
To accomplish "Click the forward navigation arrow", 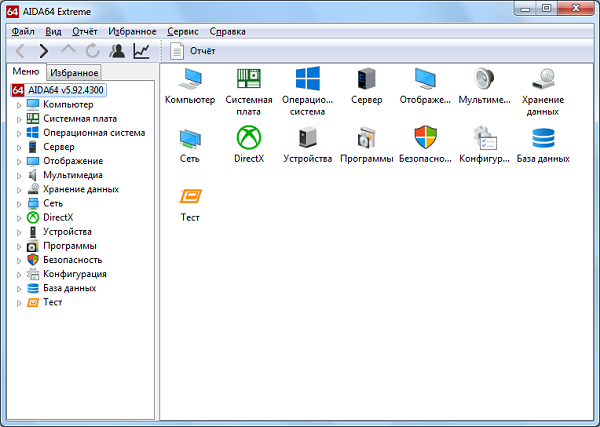I will (x=44, y=51).
